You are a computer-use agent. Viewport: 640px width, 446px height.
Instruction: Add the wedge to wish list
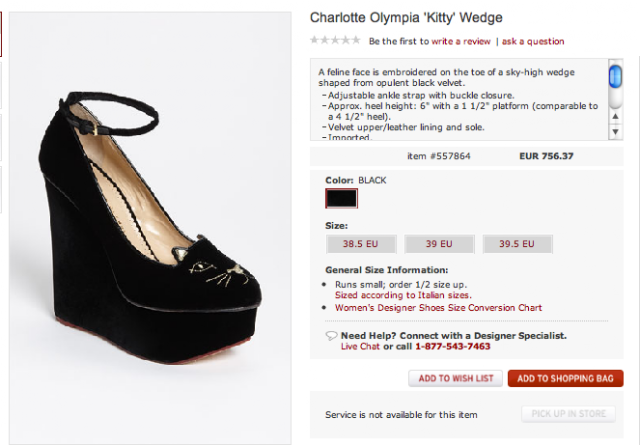[456, 378]
